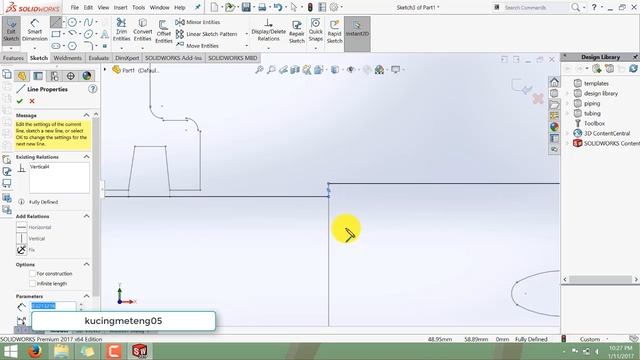
Task: Select the Smart Dimension tool
Action: pos(35,30)
